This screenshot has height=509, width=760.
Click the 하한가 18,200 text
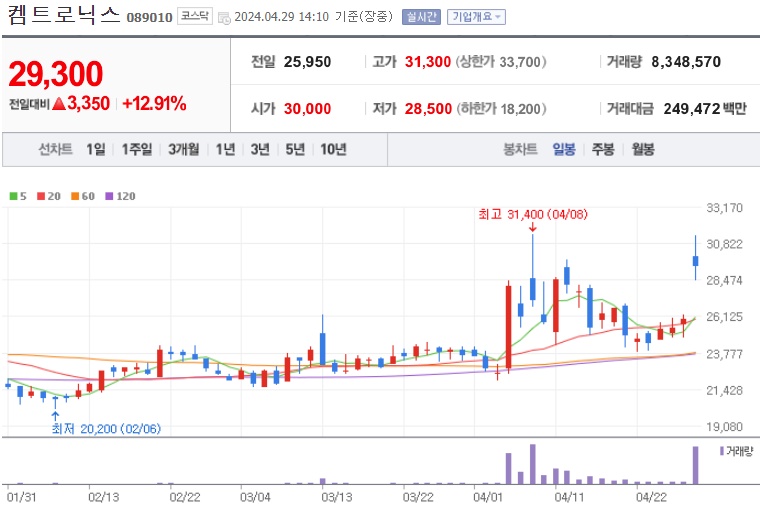point(501,109)
